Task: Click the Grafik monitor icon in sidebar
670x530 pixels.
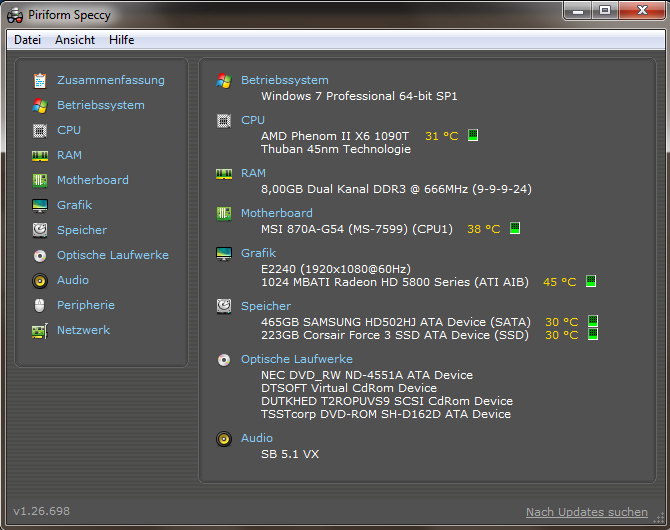Action: tap(40, 206)
